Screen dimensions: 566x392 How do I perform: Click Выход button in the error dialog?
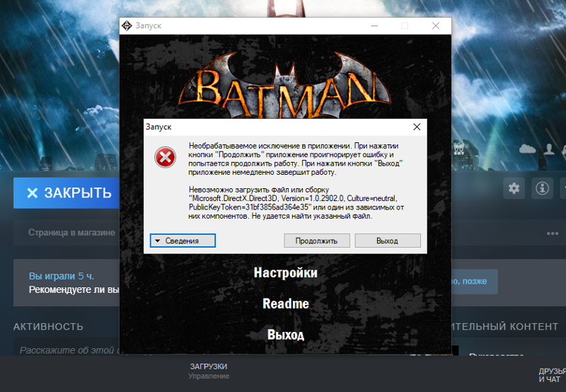pos(387,241)
